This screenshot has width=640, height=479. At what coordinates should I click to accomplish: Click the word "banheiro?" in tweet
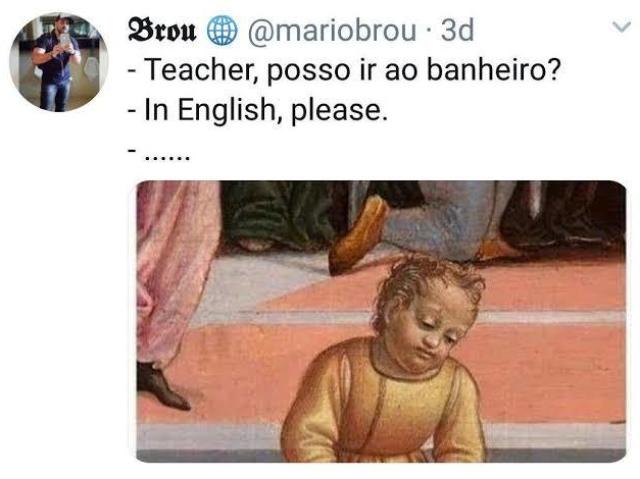click(x=494, y=70)
